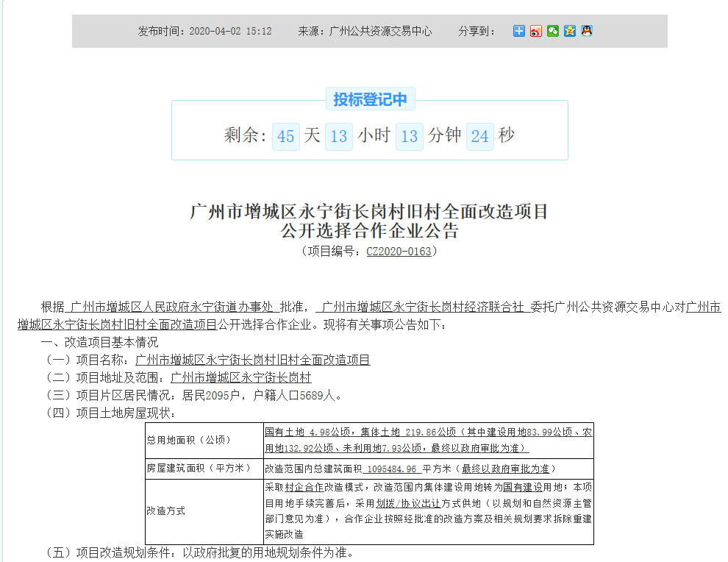Click the source 广州公共资源交易中心 in the header
This screenshot has height=562, width=728.
click(x=380, y=32)
